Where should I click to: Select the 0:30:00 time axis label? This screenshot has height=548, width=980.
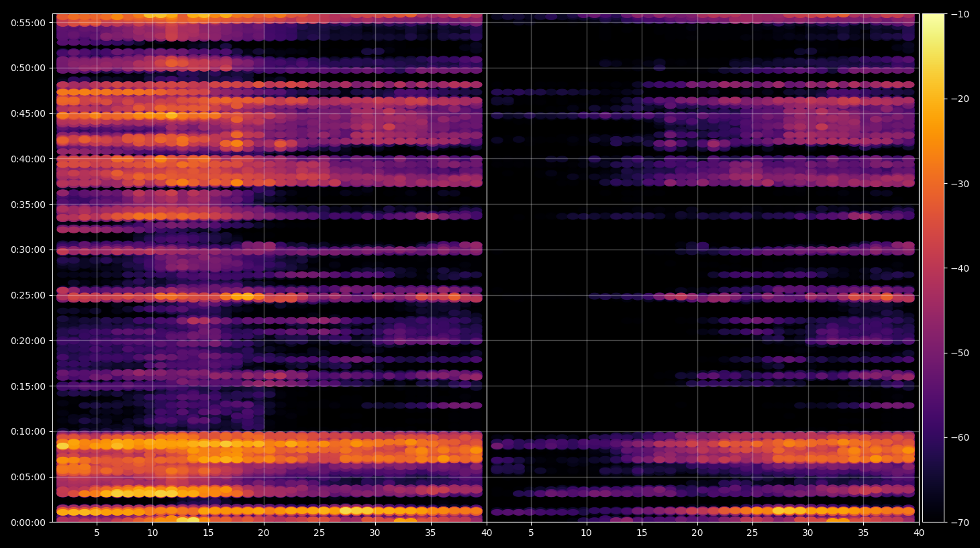(28, 250)
